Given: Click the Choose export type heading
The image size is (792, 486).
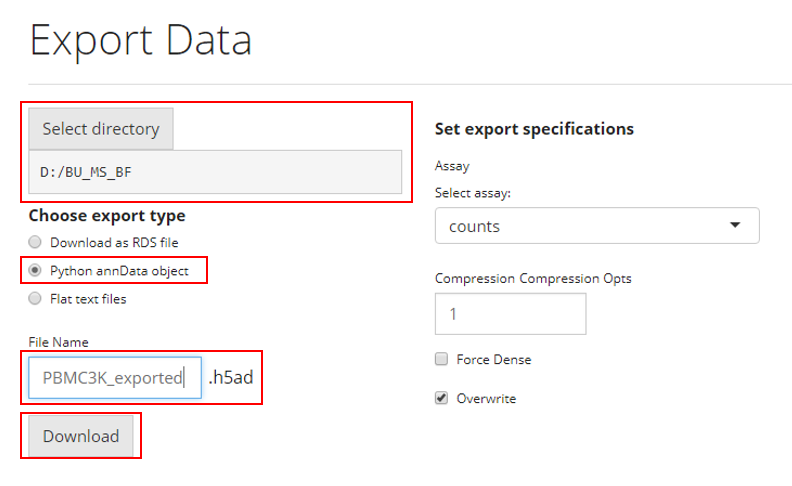Looking at the screenshot, I should pos(106,215).
